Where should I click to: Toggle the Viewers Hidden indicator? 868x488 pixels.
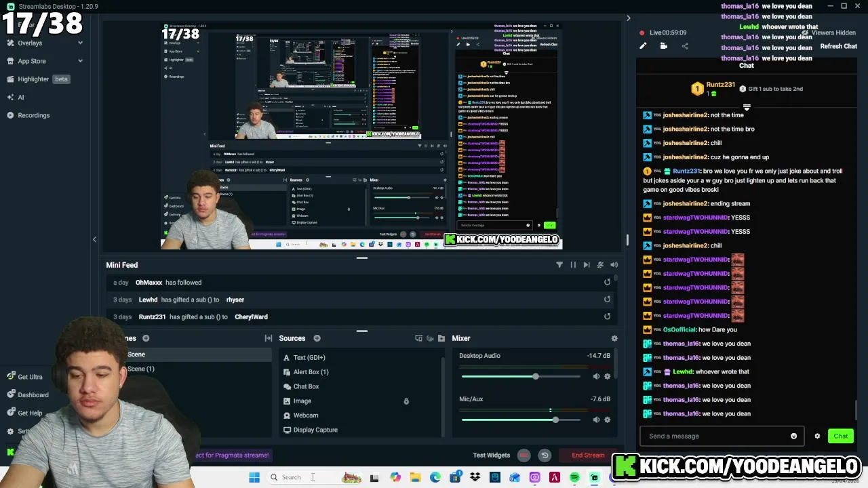[829, 33]
